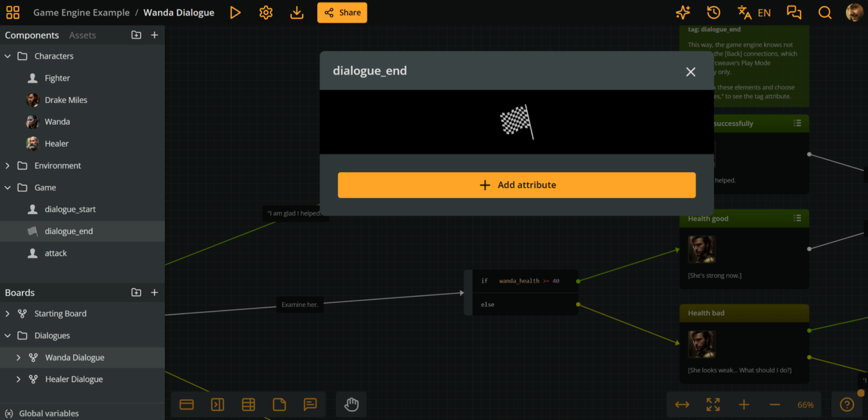Open project settings gear
Image resolution: width=868 pixels, height=420 pixels.
coord(266,13)
